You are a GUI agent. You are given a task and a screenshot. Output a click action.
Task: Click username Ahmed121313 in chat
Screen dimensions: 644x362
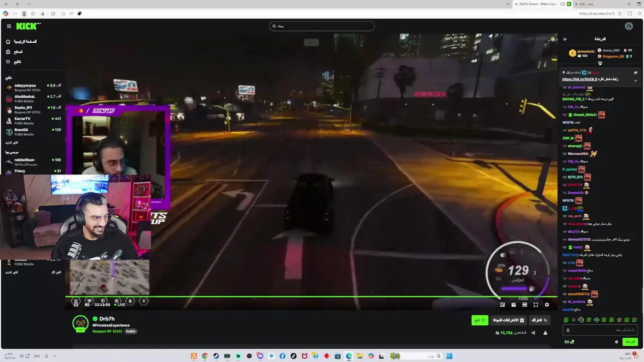click(x=580, y=239)
